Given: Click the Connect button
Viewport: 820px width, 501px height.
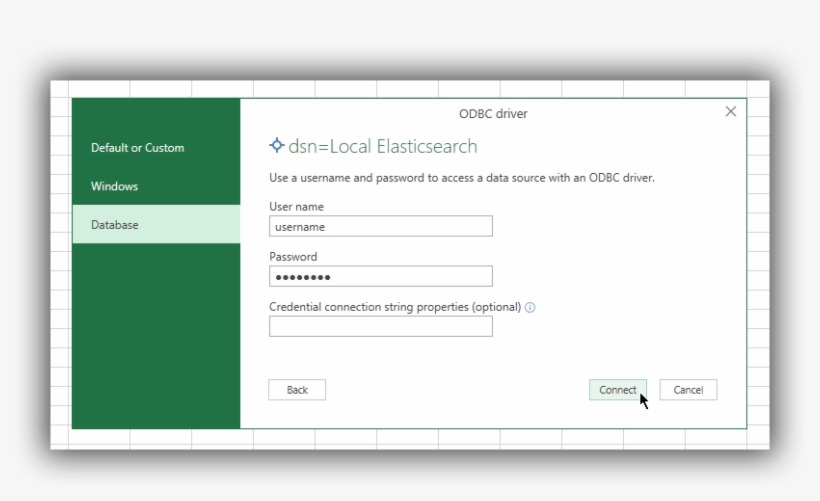Looking at the screenshot, I should (618, 390).
